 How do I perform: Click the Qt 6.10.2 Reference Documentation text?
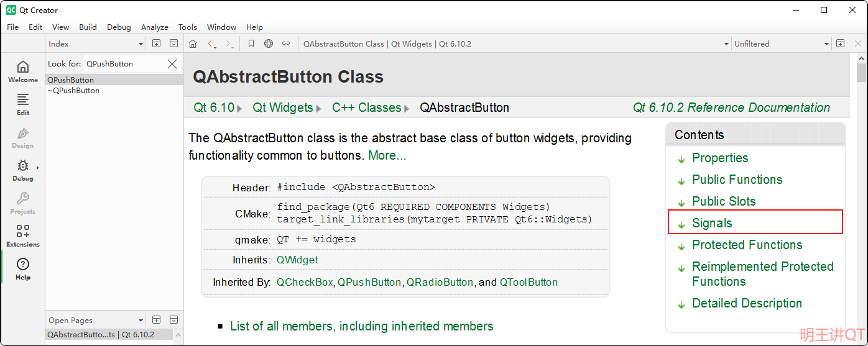pyautogui.click(x=731, y=107)
